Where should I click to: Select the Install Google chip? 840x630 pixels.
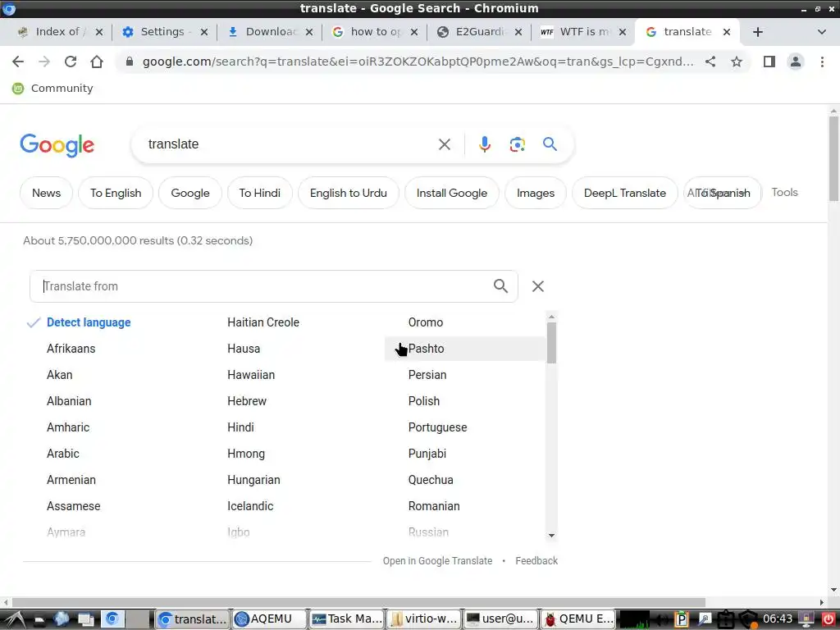click(x=452, y=193)
